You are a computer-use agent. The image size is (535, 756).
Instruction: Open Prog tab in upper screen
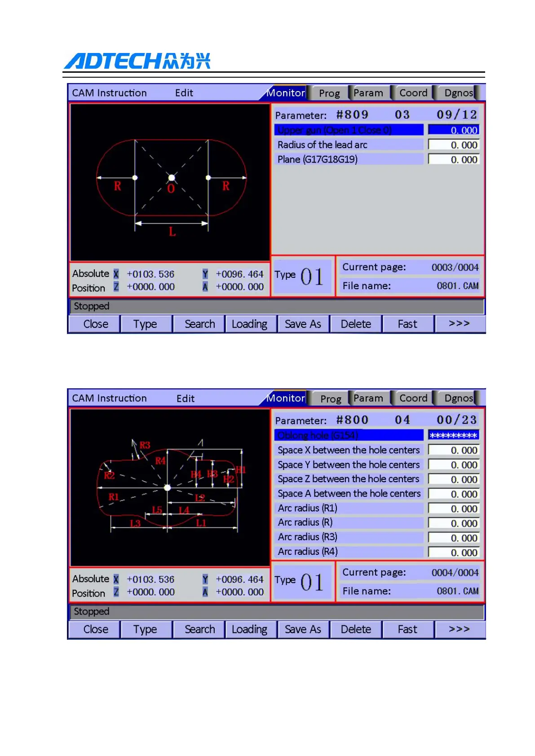(329, 93)
